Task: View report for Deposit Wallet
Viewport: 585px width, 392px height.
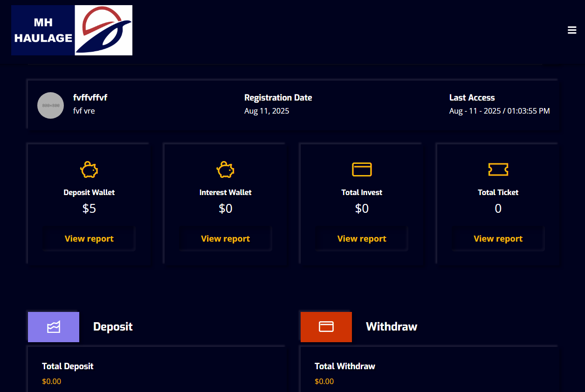Action: click(89, 239)
